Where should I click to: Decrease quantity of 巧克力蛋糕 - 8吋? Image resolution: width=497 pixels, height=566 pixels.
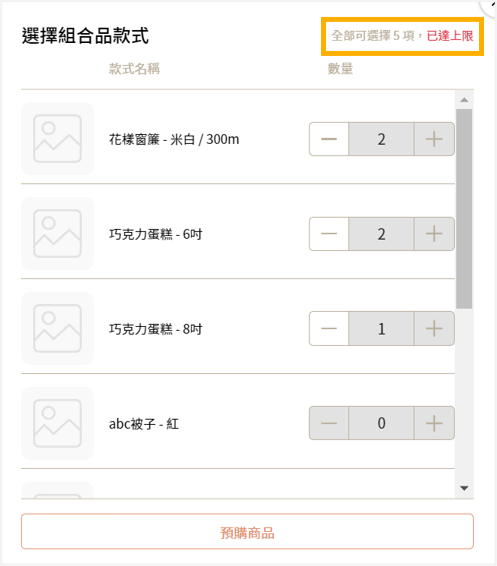(x=329, y=328)
